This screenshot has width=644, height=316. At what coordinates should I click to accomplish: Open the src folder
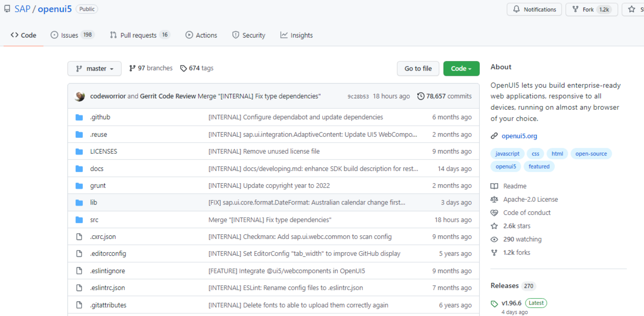pyautogui.click(x=94, y=220)
